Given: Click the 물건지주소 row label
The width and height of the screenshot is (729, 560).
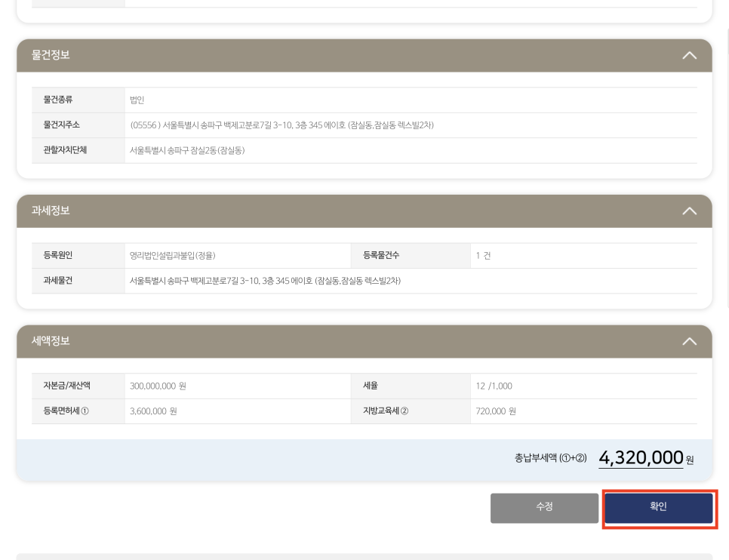Looking at the screenshot, I should coord(62,125).
